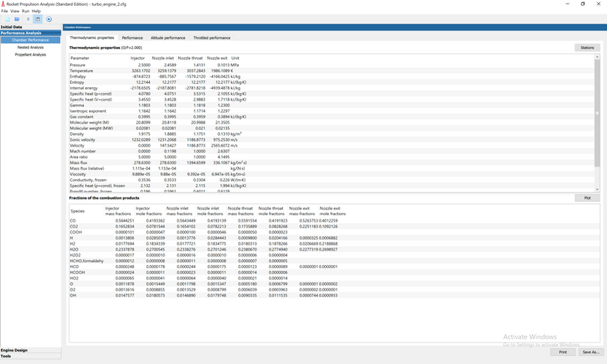
Task: Select the H2O2 species row label
Action: (75, 255)
